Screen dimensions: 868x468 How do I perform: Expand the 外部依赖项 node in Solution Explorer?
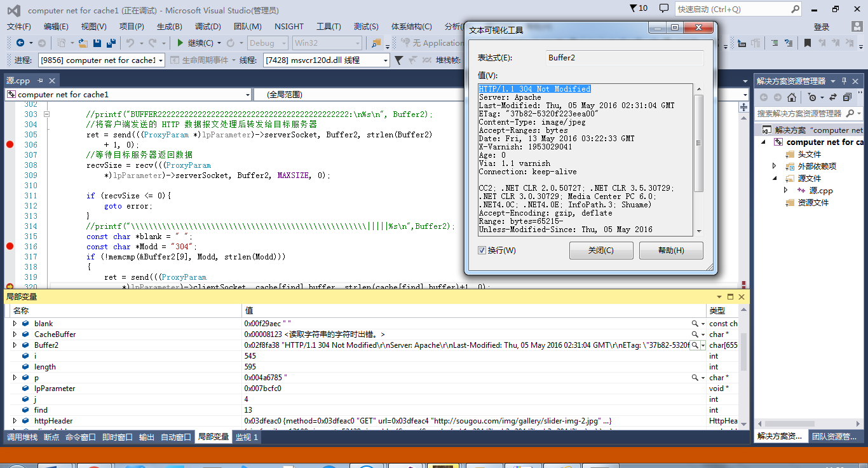pos(774,166)
